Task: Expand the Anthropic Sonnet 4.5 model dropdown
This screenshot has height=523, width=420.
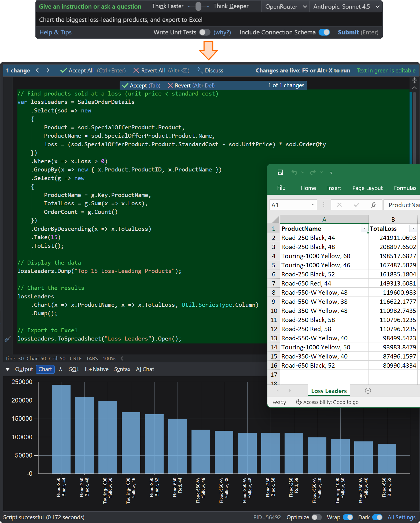Action: (346, 7)
